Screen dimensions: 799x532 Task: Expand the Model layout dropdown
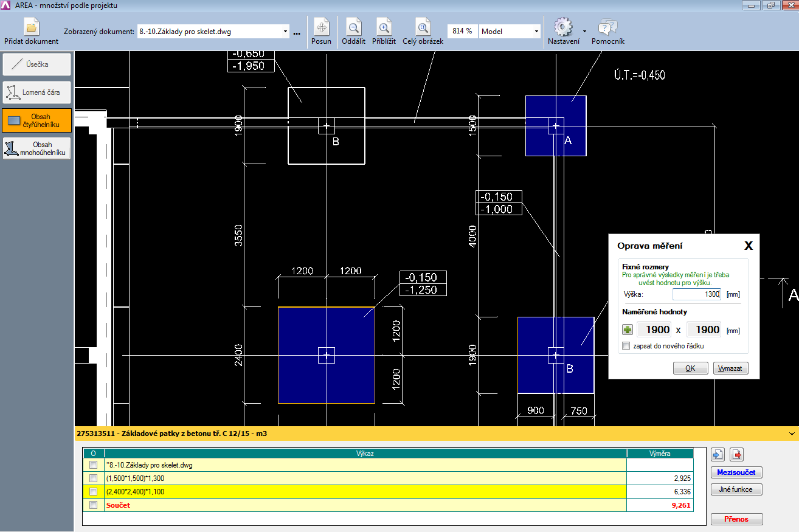(536, 32)
